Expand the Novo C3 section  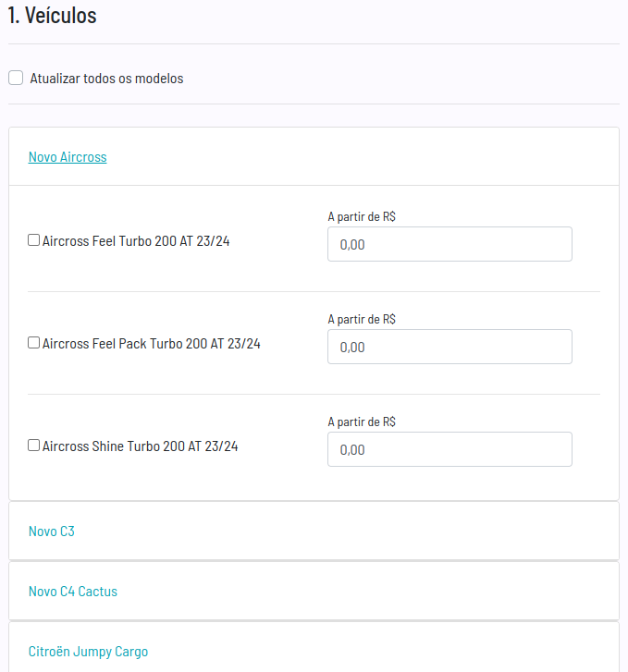coord(52,531)
